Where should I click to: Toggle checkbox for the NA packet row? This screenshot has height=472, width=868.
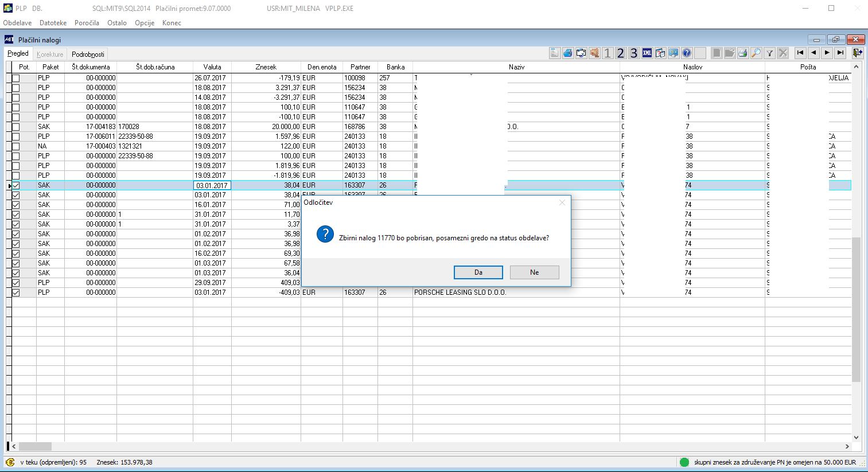[x=16, y=146]
